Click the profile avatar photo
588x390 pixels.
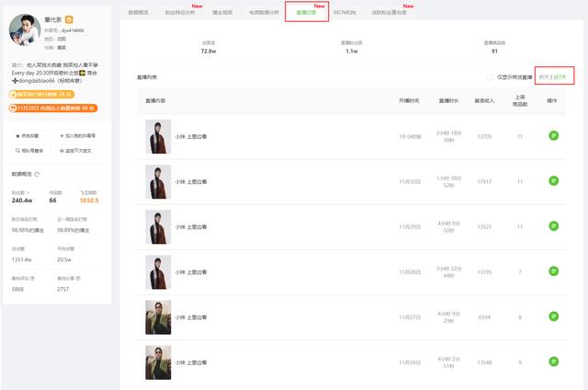25,30
